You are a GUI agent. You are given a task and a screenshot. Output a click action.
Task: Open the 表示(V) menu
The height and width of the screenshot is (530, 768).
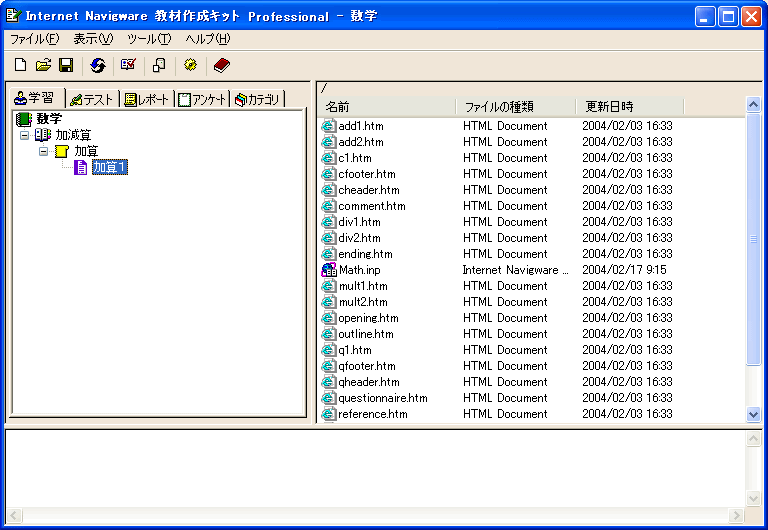click(x=93, y=39)
